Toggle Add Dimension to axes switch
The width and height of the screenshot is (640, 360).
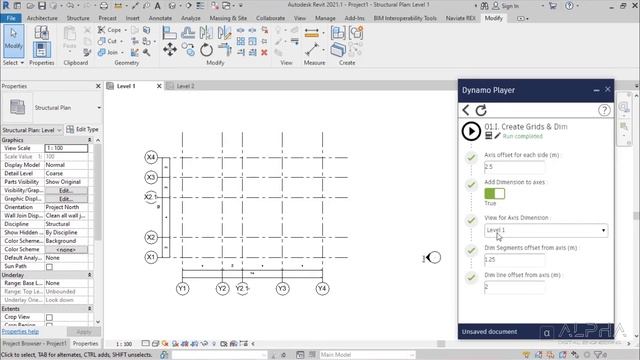(x=494, y=193)
